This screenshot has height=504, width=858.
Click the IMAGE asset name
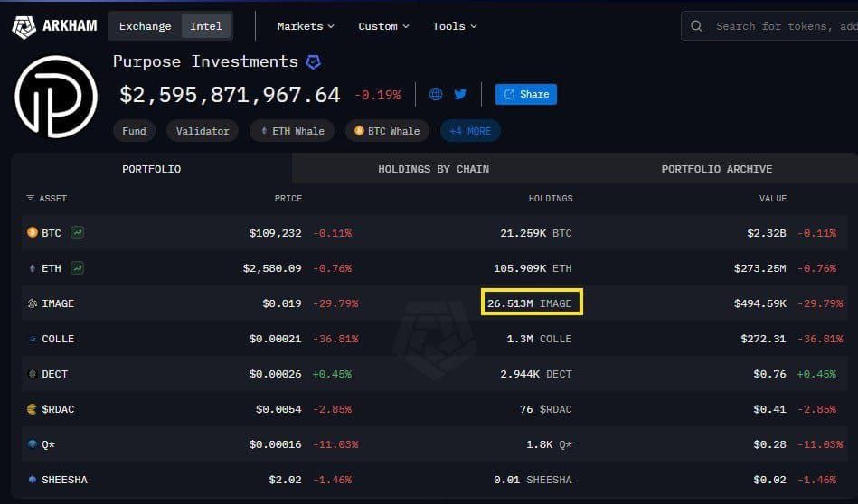[58, 303]
